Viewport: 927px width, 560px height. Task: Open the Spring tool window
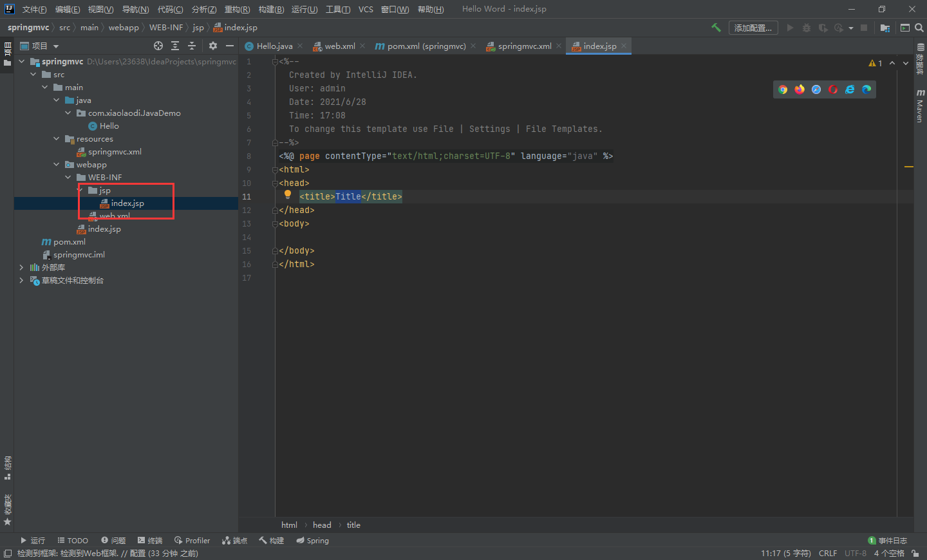click(x=312, y=541)
